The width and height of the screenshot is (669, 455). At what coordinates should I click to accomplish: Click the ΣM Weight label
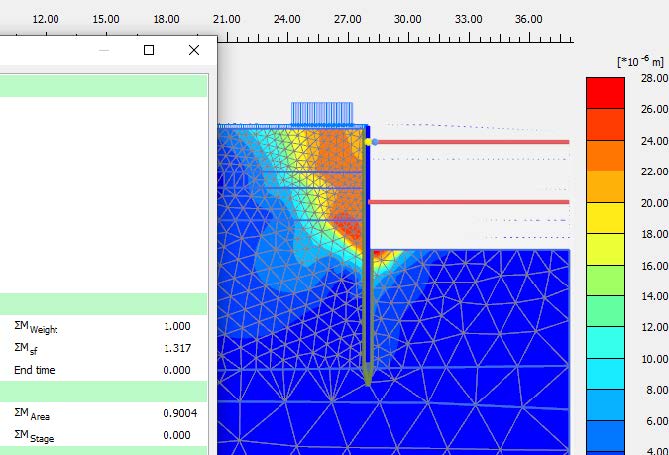(x=36, y=327)
